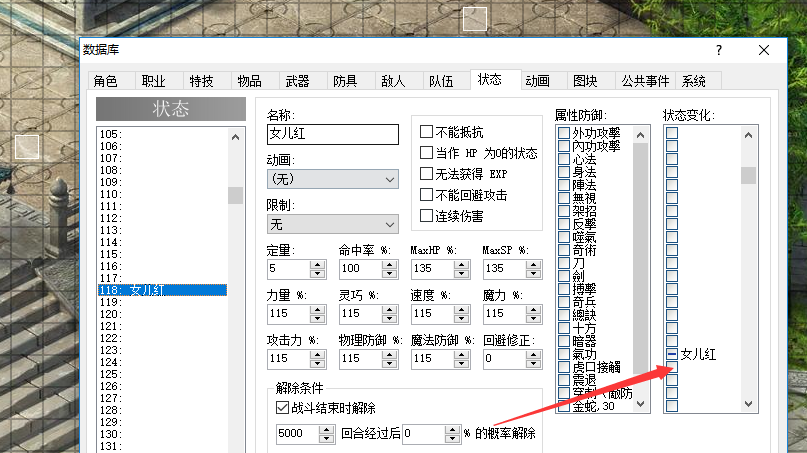Toggle 不能回避攻击 checkbox
This screenshot has height=453, width=807.
coord(426,195)
